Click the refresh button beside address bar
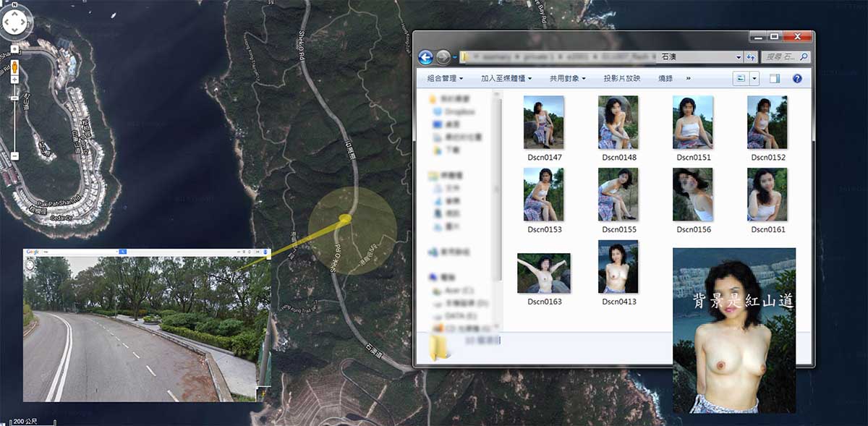 pyautogui.click(x=751, y=56)
